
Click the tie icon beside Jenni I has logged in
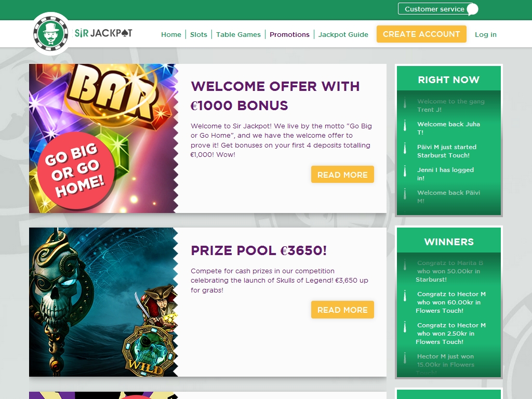tap(405, 171)
